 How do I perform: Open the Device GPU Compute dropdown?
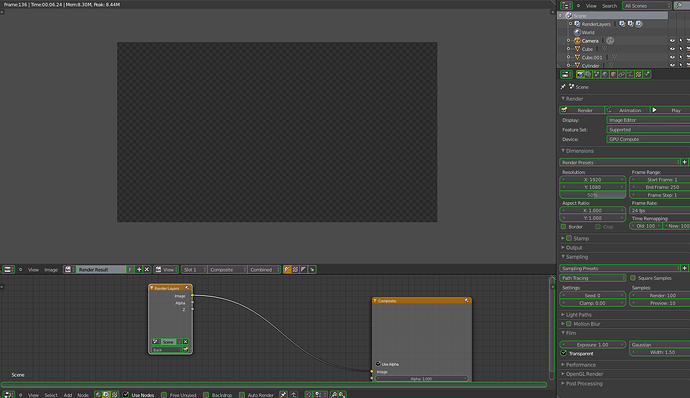[648, 139]
